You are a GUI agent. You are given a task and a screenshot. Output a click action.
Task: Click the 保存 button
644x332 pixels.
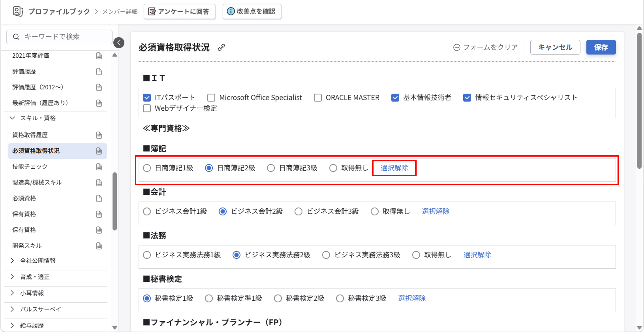[601, 47]
